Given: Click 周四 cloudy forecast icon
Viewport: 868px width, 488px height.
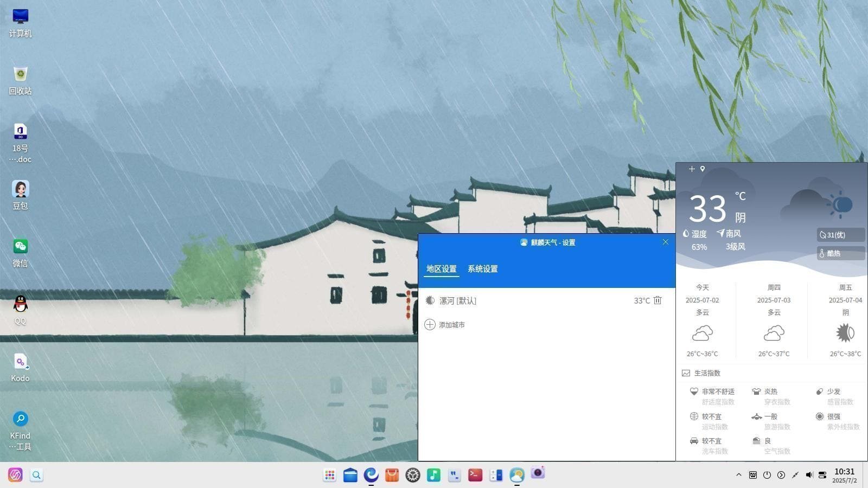Looking at the screenshot, I should [774, 333].
